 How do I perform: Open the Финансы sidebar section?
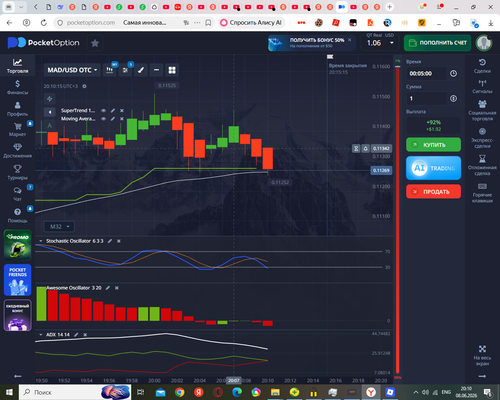click(17, 87)
